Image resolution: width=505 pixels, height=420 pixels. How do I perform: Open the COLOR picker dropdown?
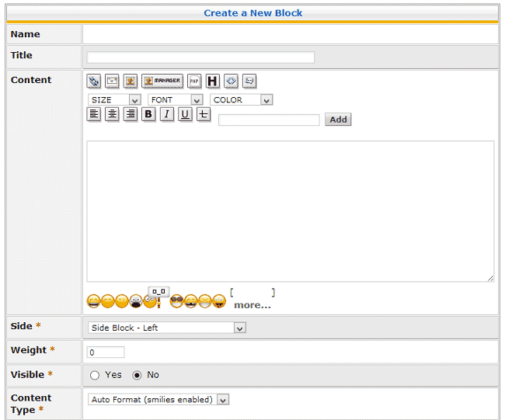point(242,100)
